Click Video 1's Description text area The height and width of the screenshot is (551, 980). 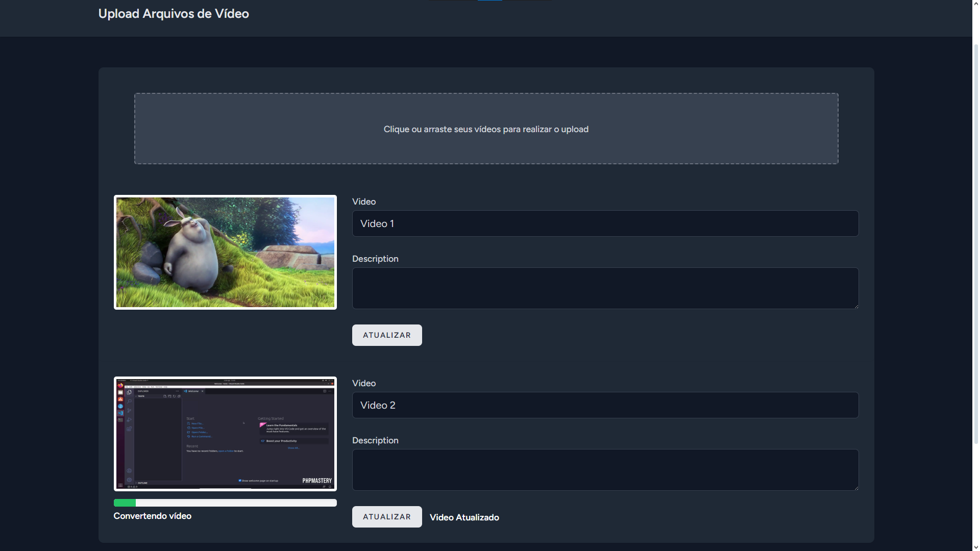coord(605,288)
